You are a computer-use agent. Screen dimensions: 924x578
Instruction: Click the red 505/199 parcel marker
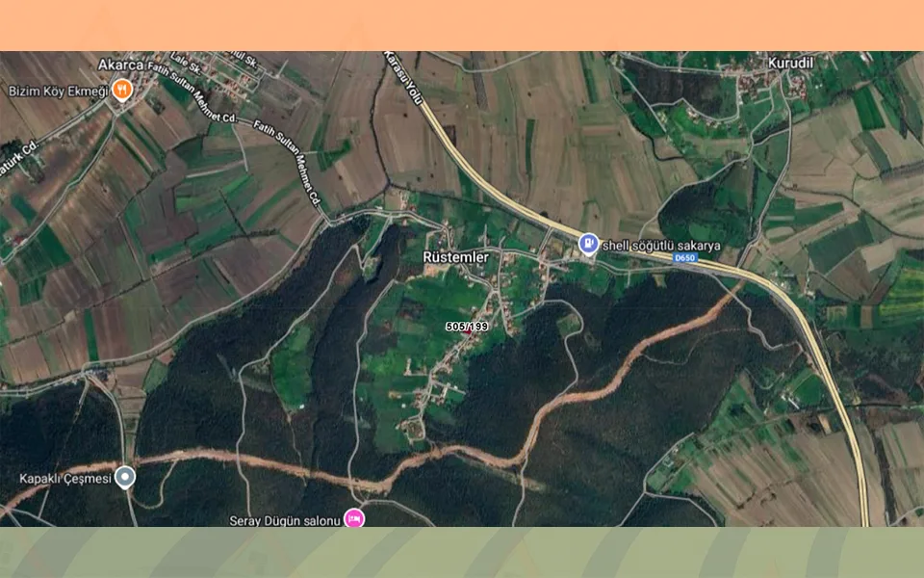click(x=468, y=332)
